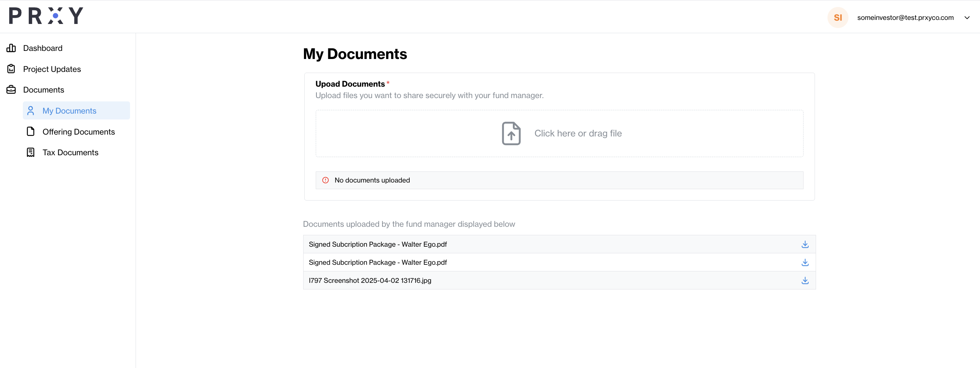This screenshot has height=368, width=980.
Task: Click the PRXY logo
Action: pos(46,16)
